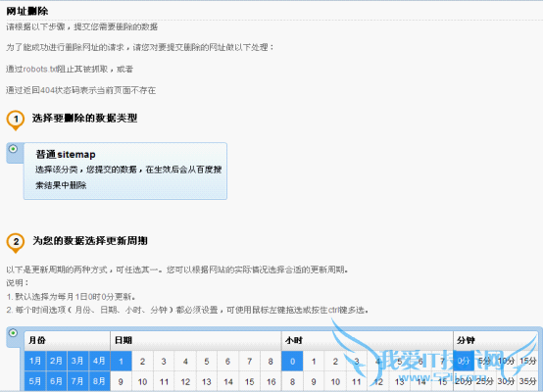The height and width of the screenshot is (392, 543).
Task: Click the 普通sitemap option card title
Action: coord(66,155)
